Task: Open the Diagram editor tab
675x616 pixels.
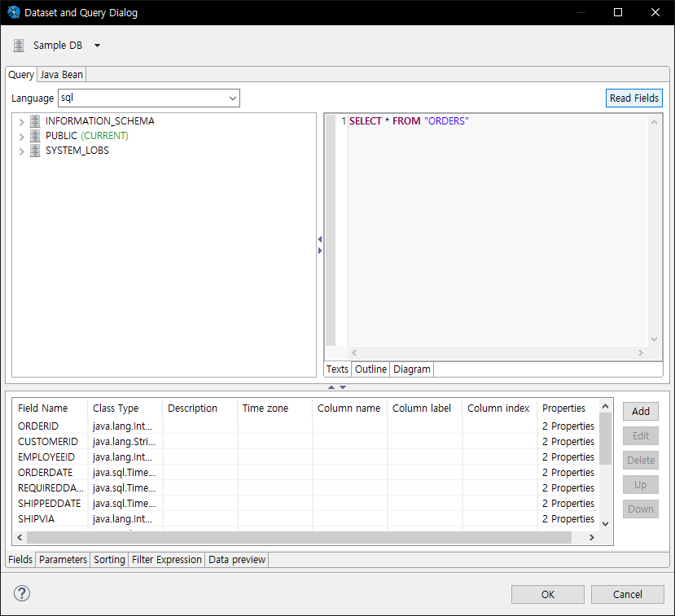Action: 411,369
